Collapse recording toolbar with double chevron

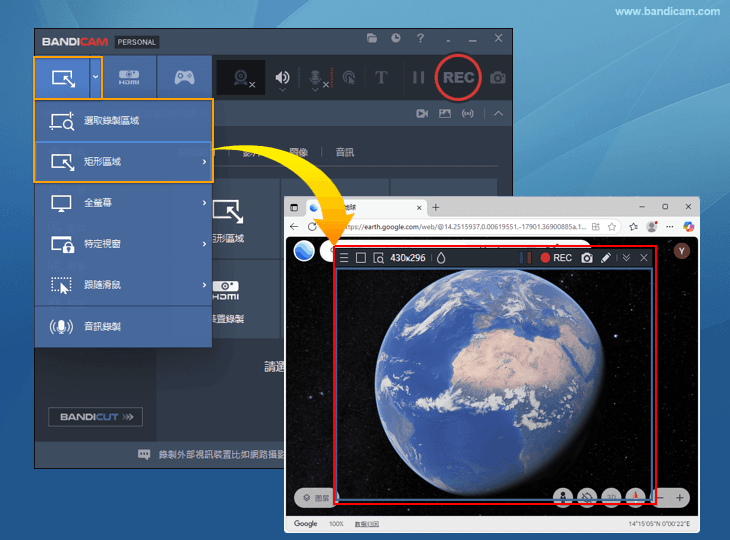(x=626, y=257)
